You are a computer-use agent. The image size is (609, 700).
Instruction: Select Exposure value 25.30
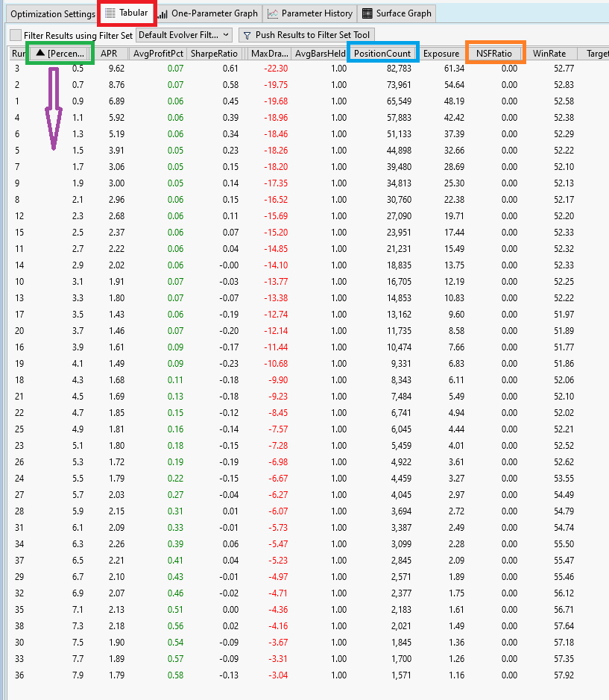click(x=454, y=183)
